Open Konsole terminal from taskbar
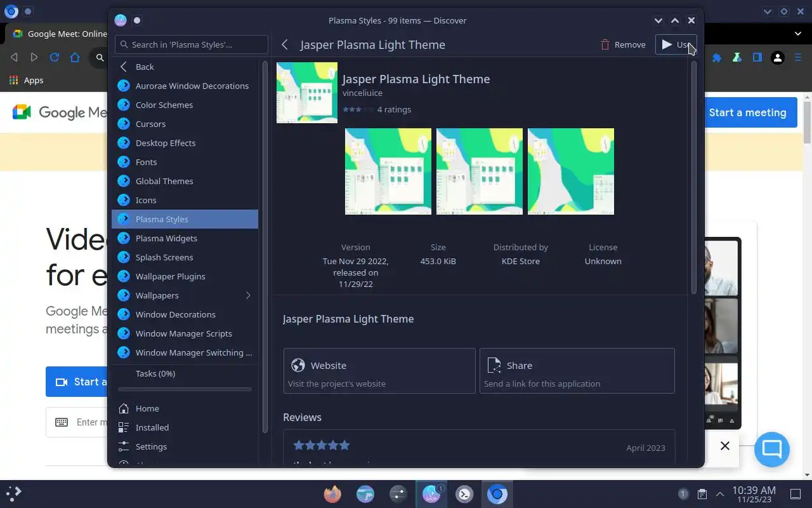The width and height of the screenshot is (812, 508). pos(464,493)
